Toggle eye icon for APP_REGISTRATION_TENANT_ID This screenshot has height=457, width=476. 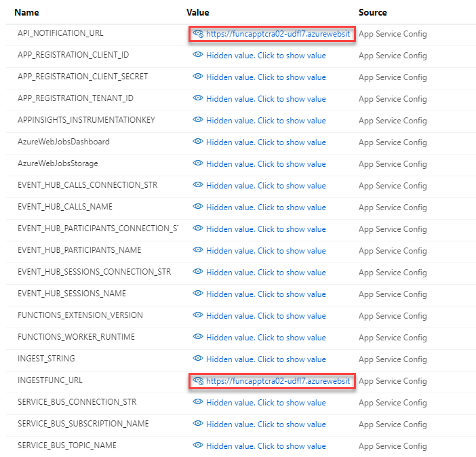(x=198, y=98)
